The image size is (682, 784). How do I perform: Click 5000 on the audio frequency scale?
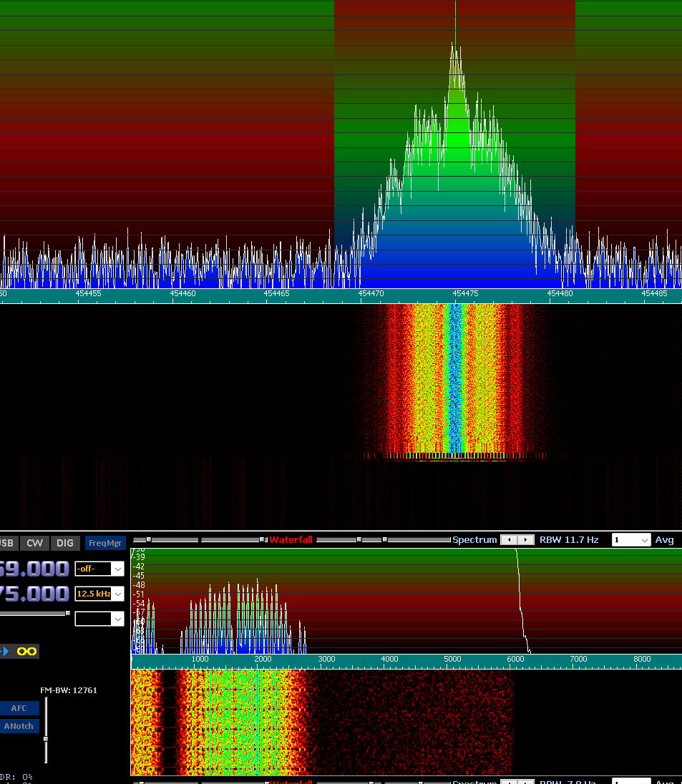coord(452,659)
